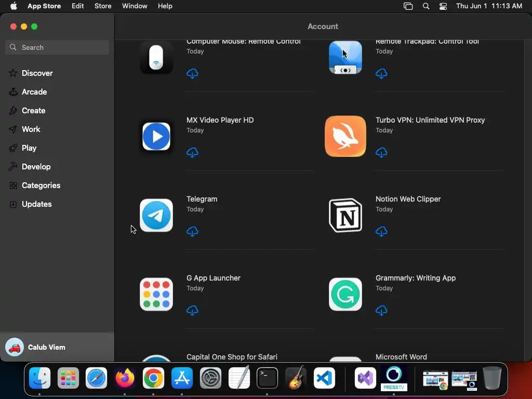Open the Grammarly app icon
This screenshot has width=532, height=399.
(x=345, y=295)
